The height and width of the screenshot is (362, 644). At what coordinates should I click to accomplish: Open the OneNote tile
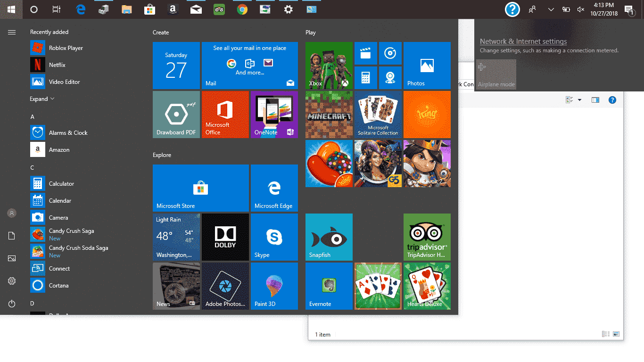[x=274, y=115]
